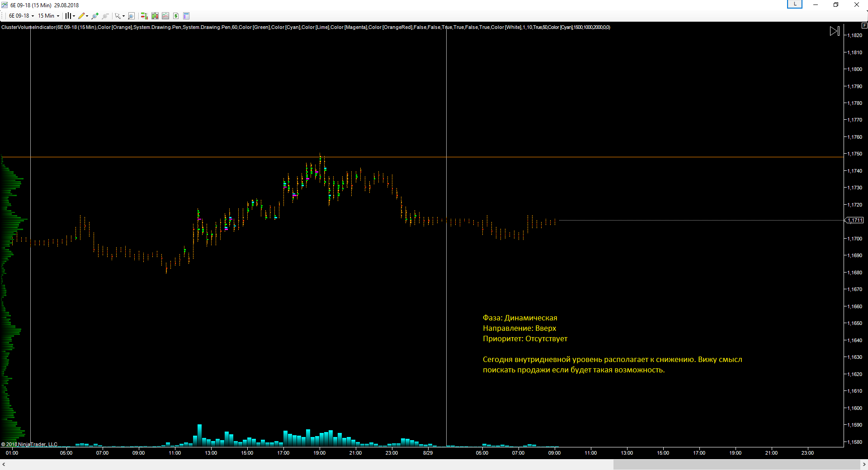Click the 2018 NinjaTrader, LLC copyright text
The height and width of the screenshot is (470, 868).
(x=29, y=444)
